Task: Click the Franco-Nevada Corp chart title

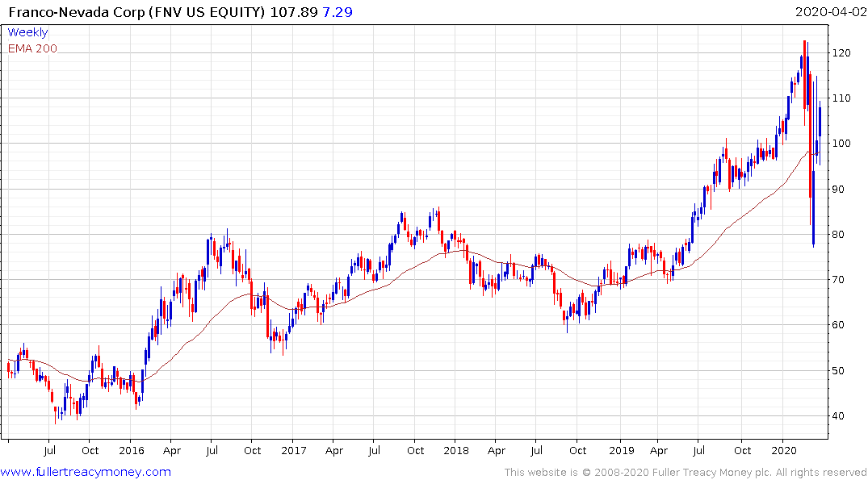Action: point(137,12)
